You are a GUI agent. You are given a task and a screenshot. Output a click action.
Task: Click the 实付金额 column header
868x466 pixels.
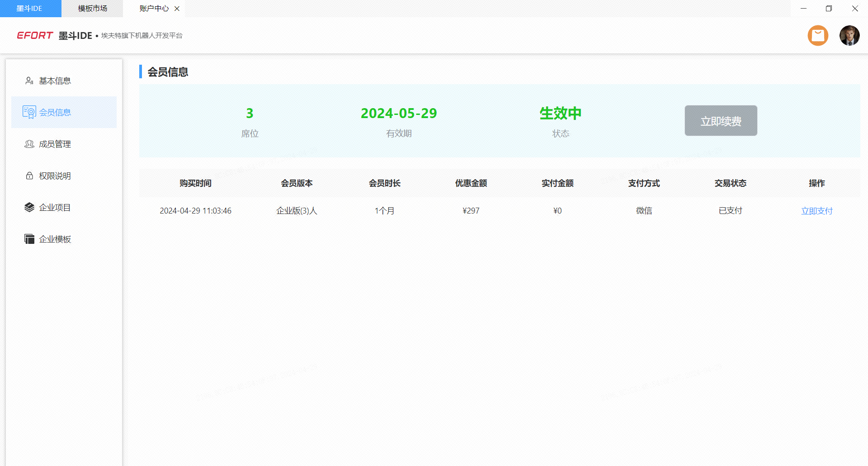(557, 183)
